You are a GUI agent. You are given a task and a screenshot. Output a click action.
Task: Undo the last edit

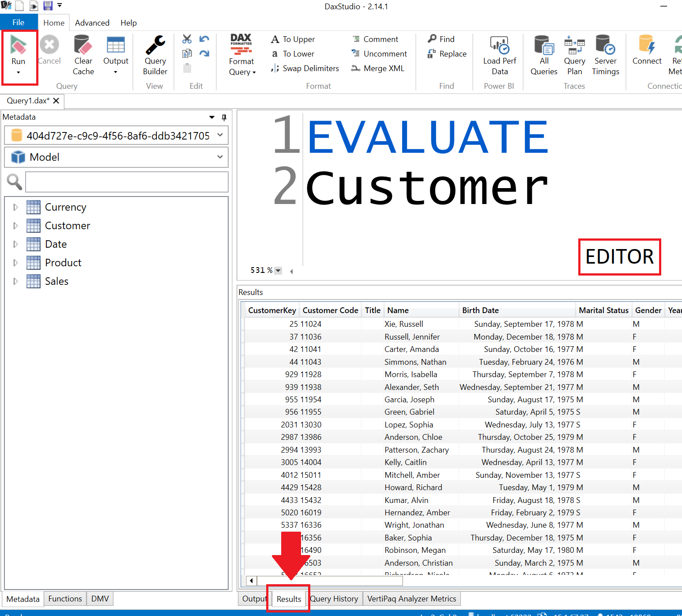pos(204,39)
